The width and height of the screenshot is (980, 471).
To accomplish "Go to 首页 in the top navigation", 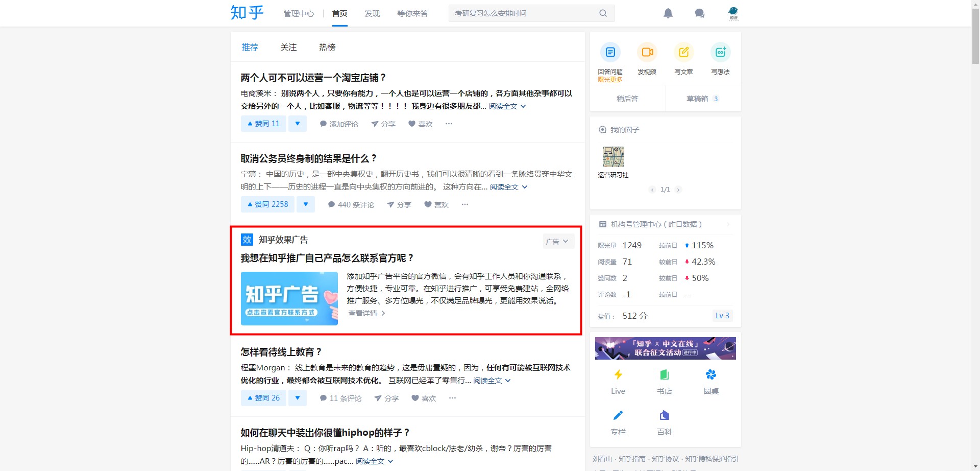I will (x=339, y=13).
